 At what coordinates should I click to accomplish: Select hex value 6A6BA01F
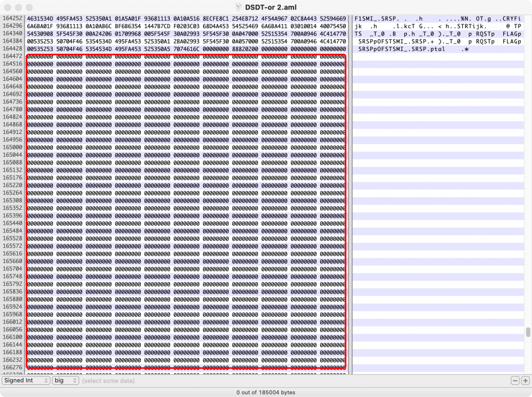(40, 26)
